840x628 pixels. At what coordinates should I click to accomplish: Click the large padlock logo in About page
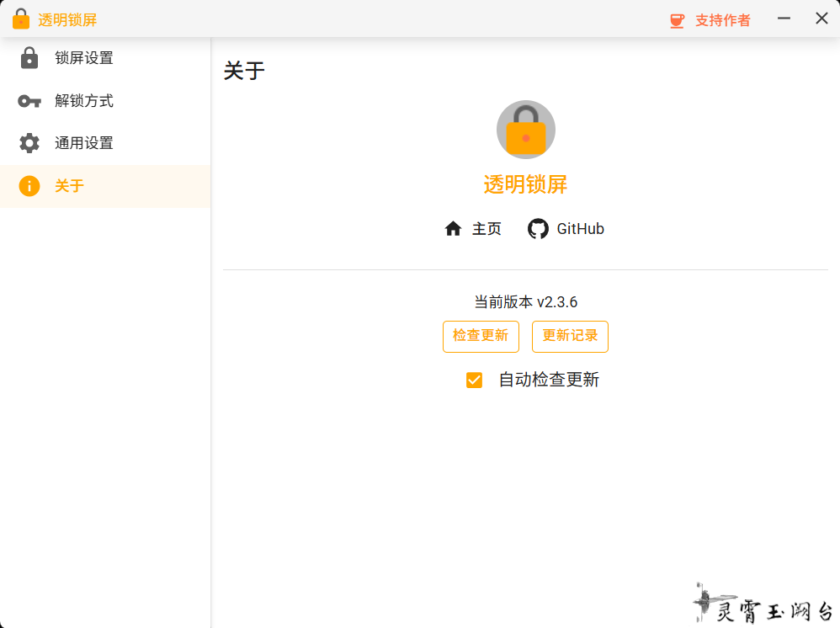click(x=526, y=130)
